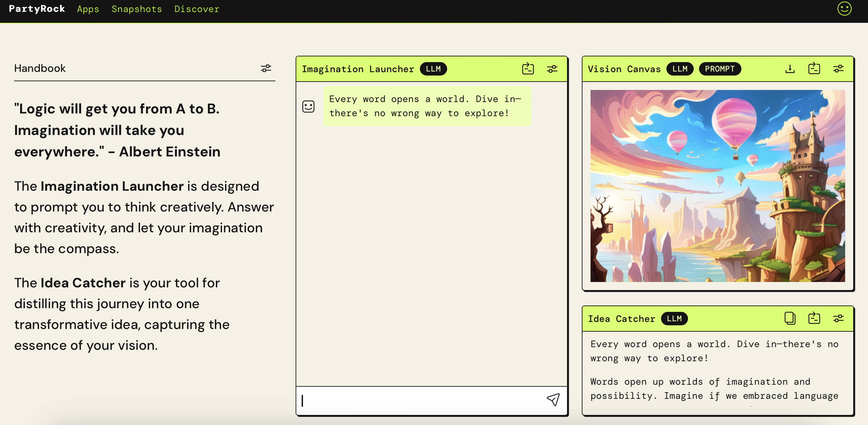The image size is (868, 425).
Task: Send message with paper plane icon
Action: tap(553, 400)
